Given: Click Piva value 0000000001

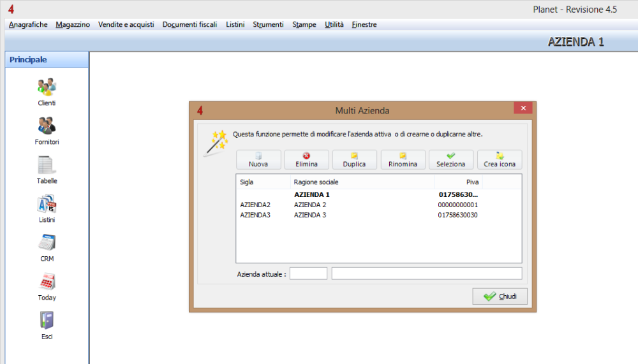Looking at the screenshot, I should tap(457, 205).
